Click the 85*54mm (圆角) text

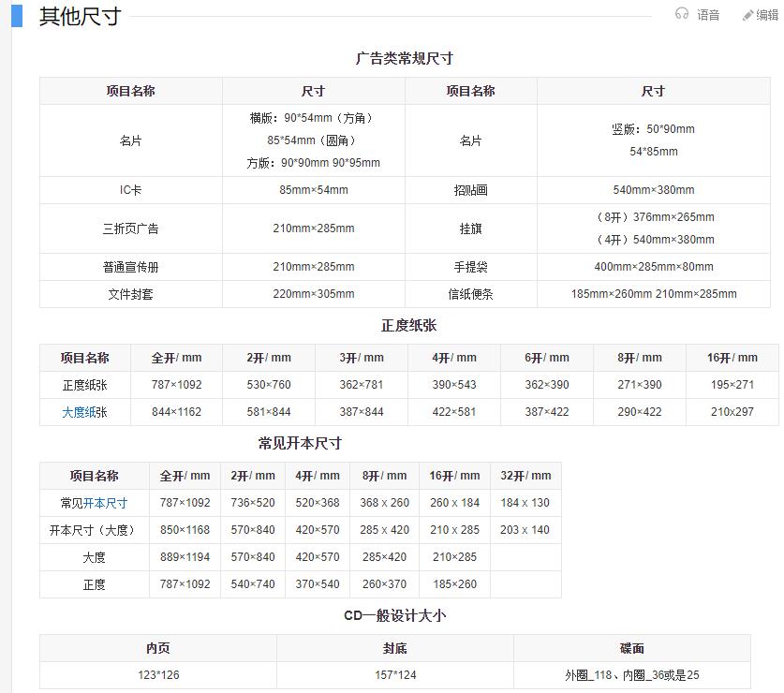(314, 140)
